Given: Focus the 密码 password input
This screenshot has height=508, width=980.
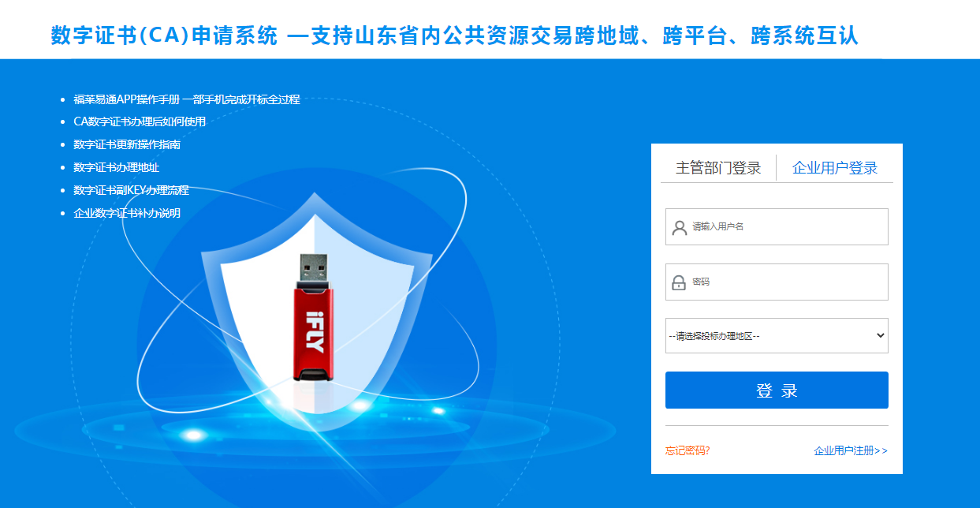Looking at the screenshot, I should 777,282.
